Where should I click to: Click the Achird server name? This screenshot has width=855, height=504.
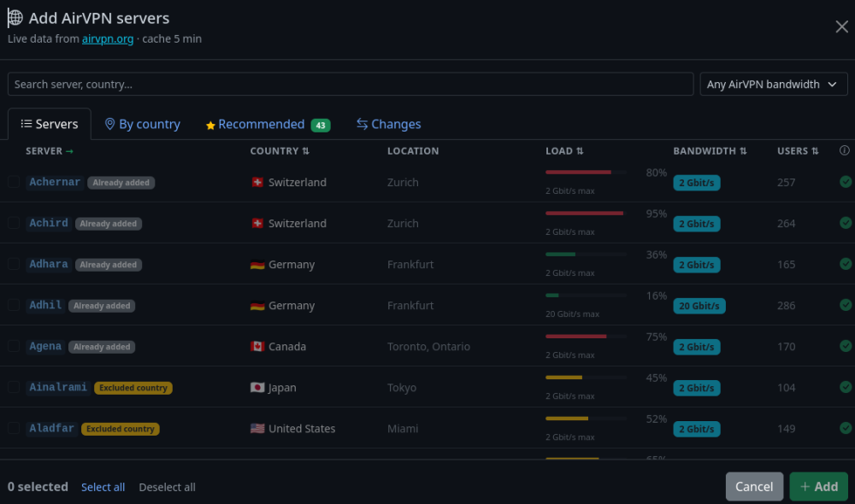click(x=49, y=223)
